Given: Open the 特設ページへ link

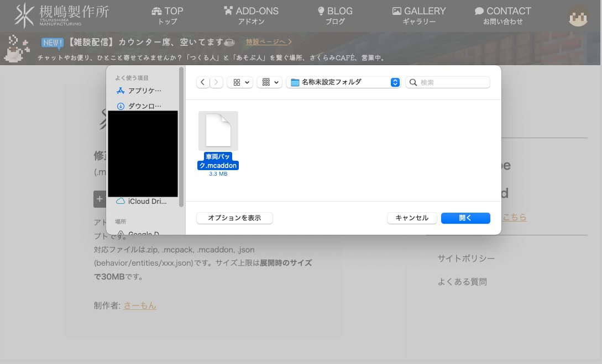Looking at the screenshot, I should (x=266, y=41).
